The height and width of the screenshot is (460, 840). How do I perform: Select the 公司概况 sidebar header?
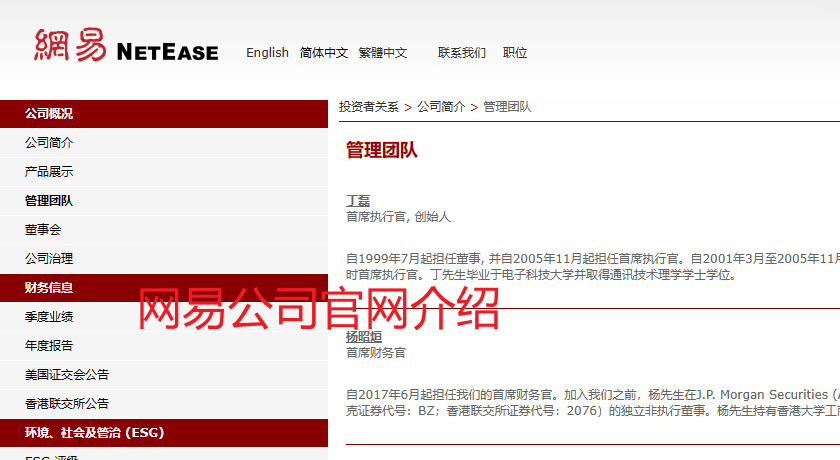(164, 114)
